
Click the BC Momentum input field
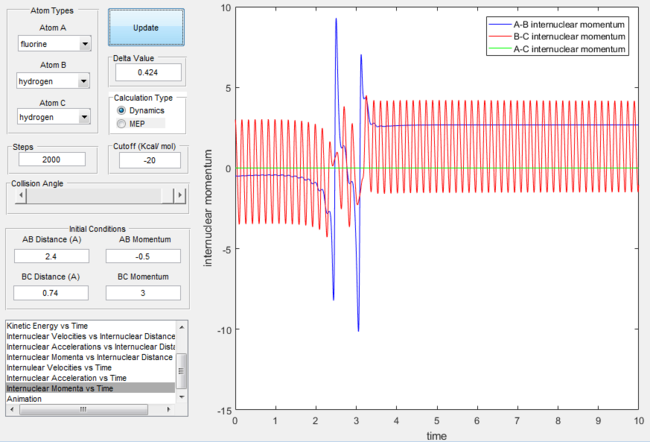[143, 293]
